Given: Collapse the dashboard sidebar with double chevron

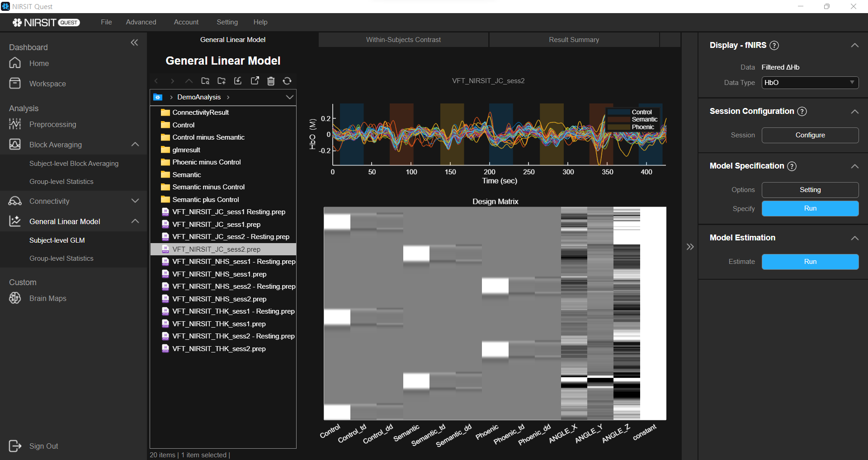Looking at the screenshot, I should pos(134,42).
